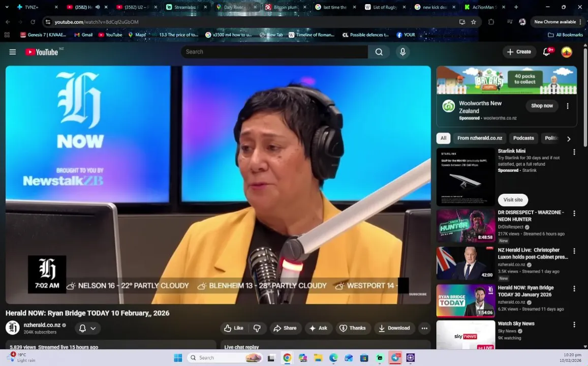Switch to the Ac7ionMan tab
The height and width of the screenshot is (366, 588).
(x=484, y=7)
